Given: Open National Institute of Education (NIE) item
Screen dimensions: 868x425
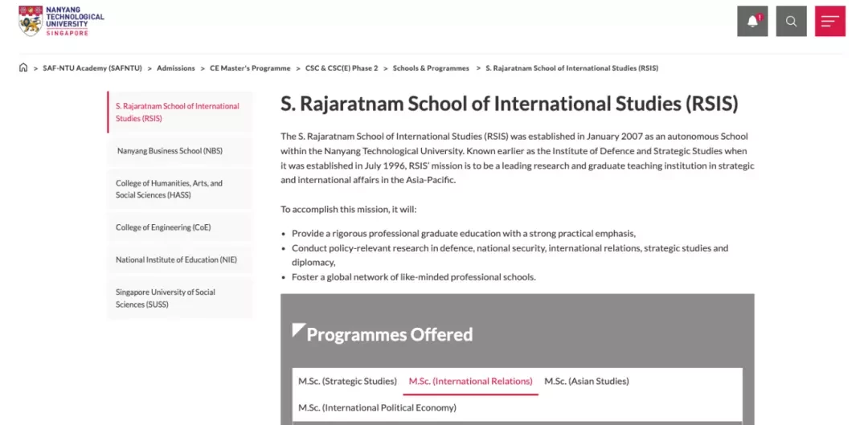Looking at the screenshot, I should click(x=179, y=259).
